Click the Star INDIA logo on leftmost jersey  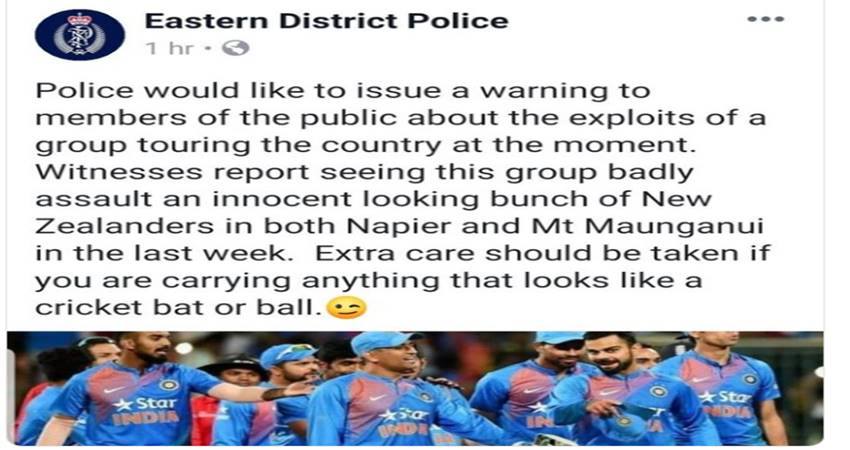(145, 410)
